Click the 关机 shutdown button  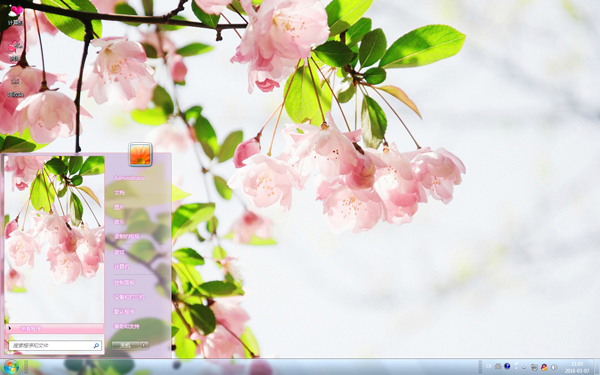(125, 345)
